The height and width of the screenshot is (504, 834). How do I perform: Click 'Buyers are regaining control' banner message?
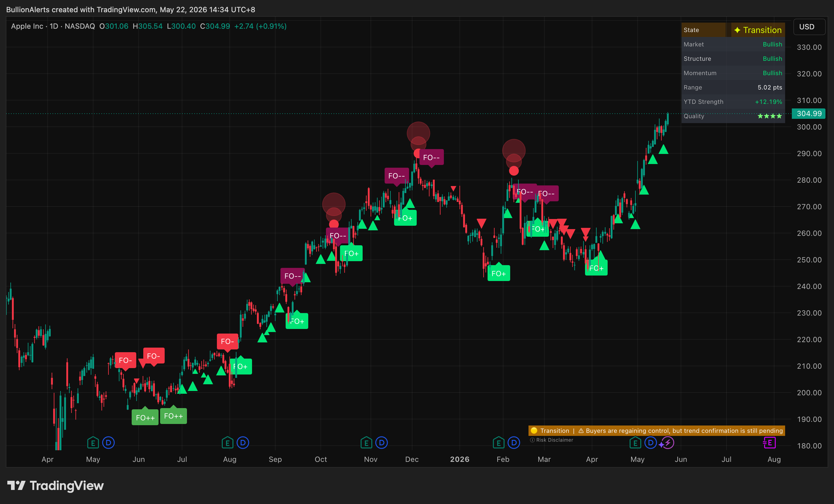pos(684,431)
